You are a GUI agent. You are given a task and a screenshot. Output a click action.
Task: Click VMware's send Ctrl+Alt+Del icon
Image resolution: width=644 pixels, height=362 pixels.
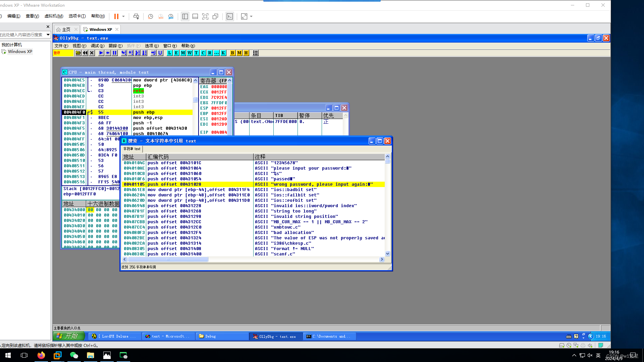point(136,16)
